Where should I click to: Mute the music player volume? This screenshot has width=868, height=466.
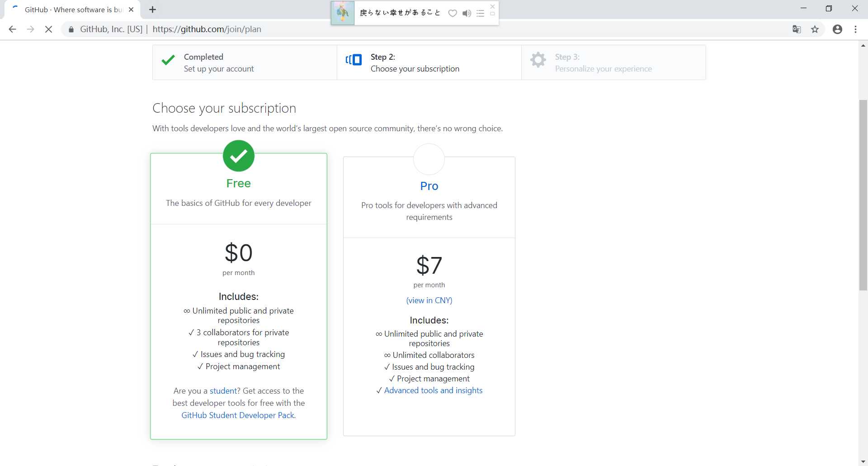[467, 13]
